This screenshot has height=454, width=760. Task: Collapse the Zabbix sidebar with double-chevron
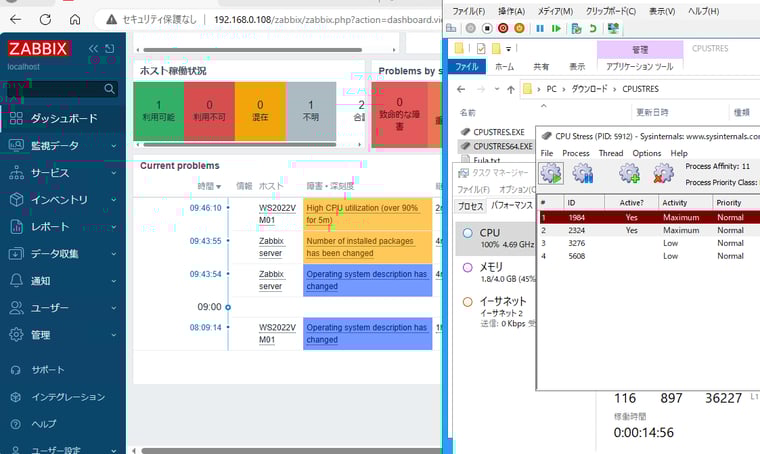93,48
